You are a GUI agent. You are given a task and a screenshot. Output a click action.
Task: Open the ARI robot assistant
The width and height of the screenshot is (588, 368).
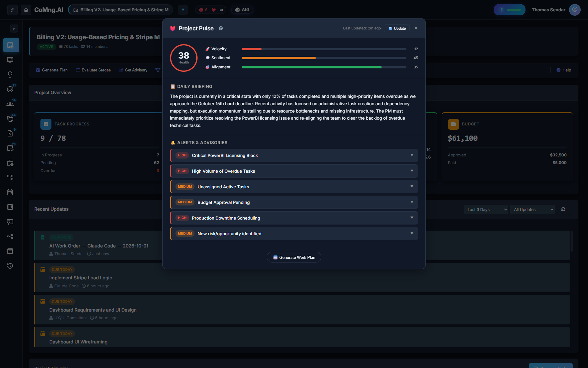(x=242, y=10)
